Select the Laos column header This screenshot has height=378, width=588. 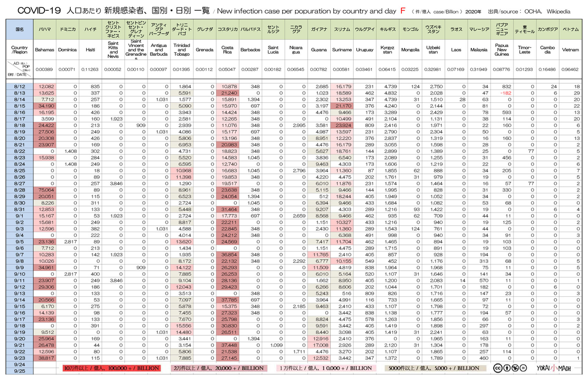456,50
